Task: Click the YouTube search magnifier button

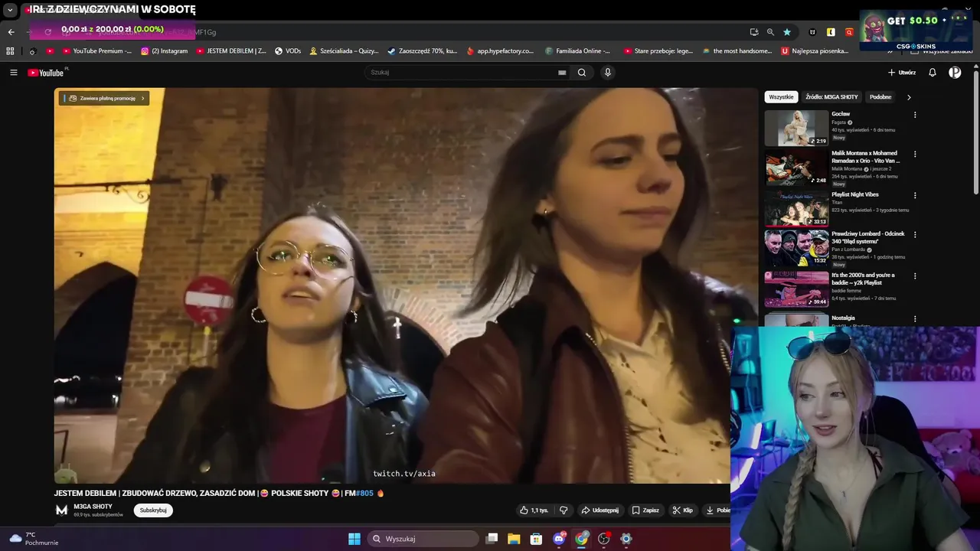Action: tap(582, 73)
